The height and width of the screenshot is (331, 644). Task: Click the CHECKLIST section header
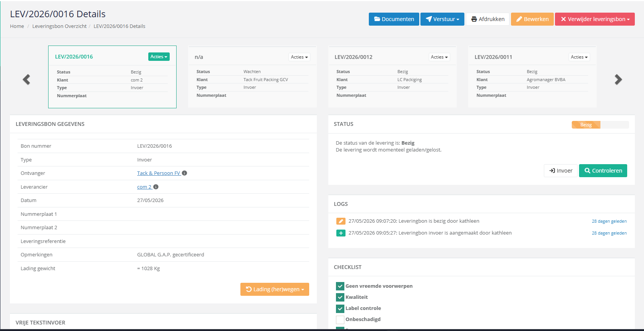click(347, 267)
